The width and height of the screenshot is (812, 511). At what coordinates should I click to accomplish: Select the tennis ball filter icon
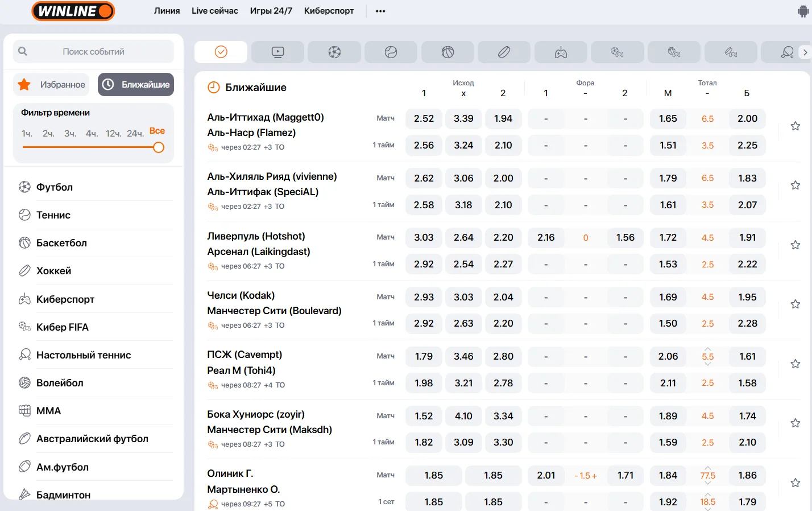click(391, 52)
